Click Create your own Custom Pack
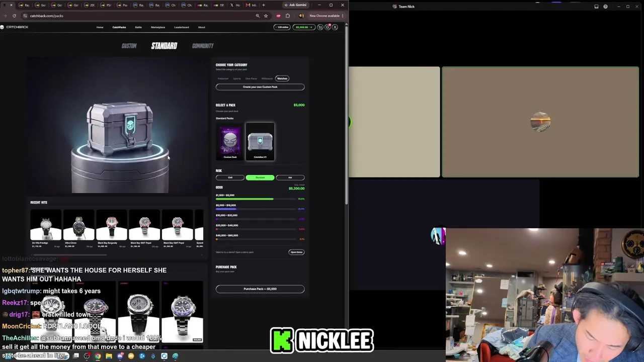This screenshot has height=362, width=644. coord(260,87)
